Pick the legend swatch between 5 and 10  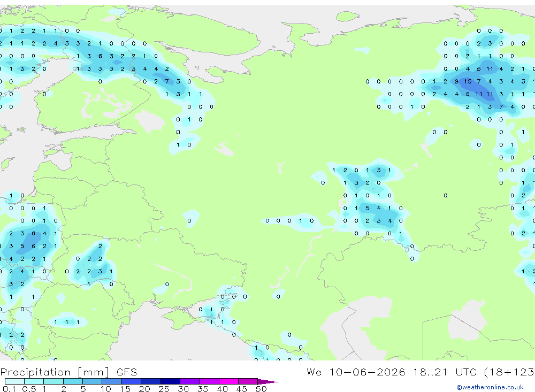93,381
